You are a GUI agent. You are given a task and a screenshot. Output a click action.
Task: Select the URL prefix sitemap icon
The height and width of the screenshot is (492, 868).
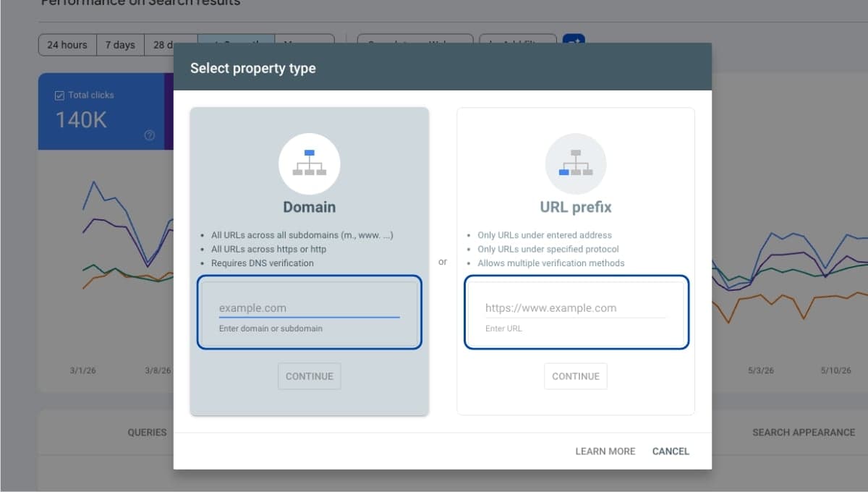pos(576,164)
